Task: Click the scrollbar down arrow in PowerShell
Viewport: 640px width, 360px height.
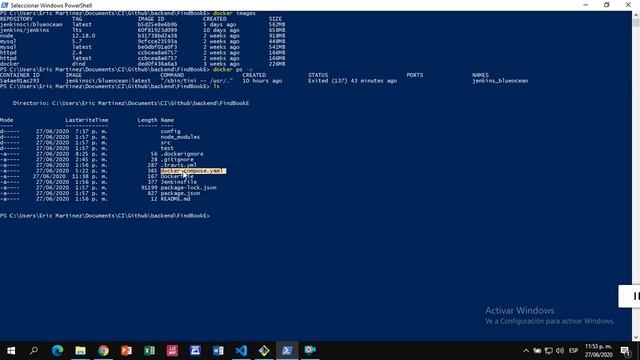Action: point(636,337)
